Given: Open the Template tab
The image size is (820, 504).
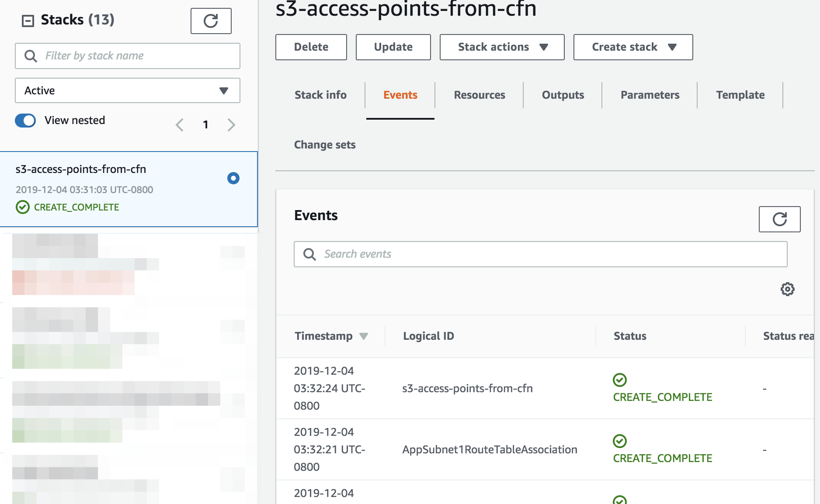Looking at the screenshot, I should click(740, 95).
